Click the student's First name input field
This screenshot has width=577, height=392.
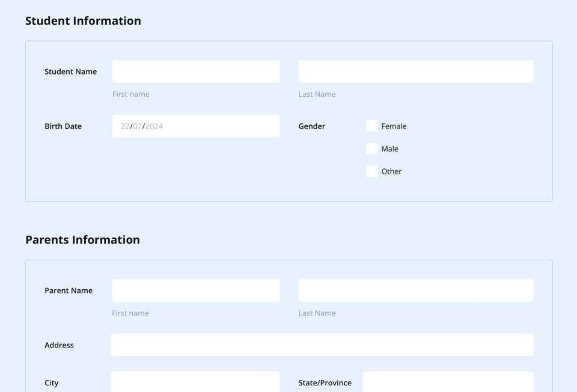[195, 71]
